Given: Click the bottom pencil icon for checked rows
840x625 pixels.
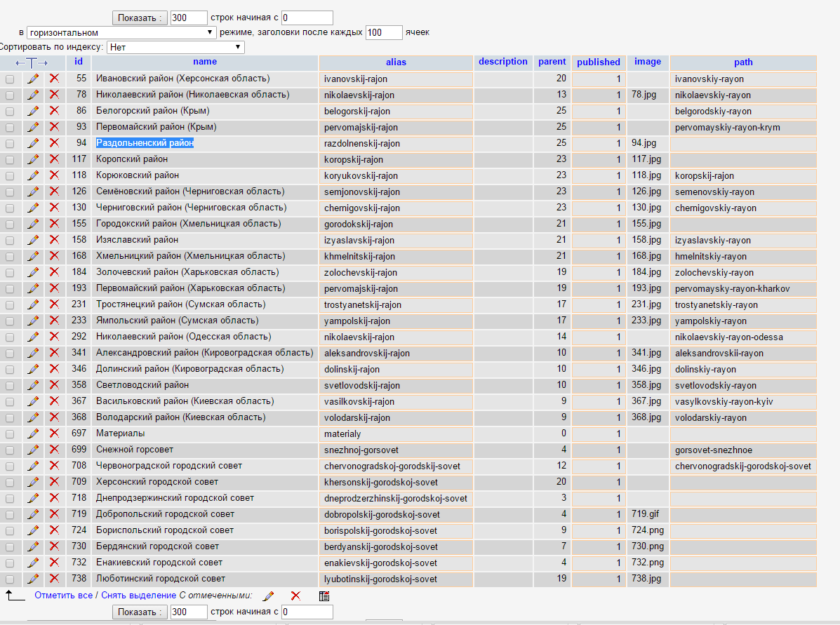Looking at the screenshot, I should coord(268,596).
